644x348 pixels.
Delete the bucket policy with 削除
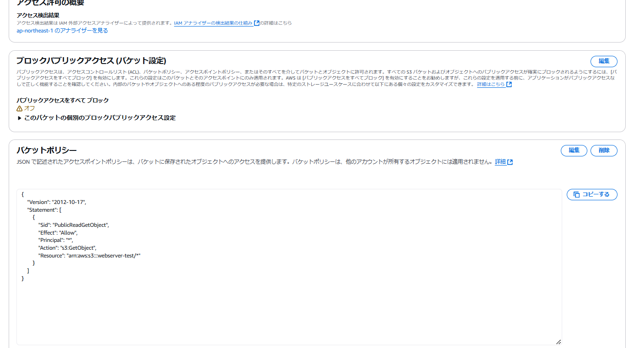tap(604, 150)
